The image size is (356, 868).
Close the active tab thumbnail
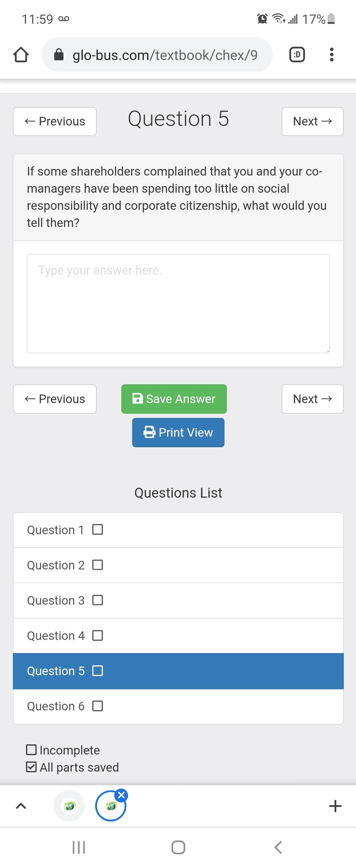tap(121, 795)
